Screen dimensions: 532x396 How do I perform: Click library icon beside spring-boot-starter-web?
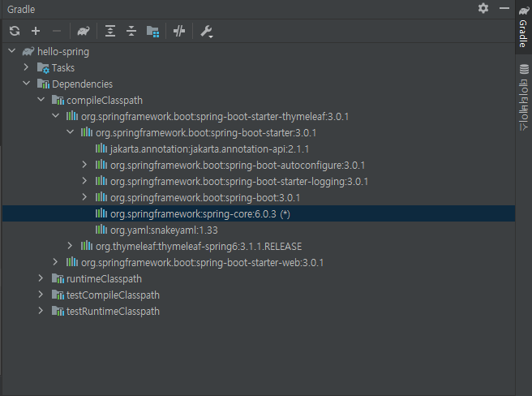(x=72, y=262)
